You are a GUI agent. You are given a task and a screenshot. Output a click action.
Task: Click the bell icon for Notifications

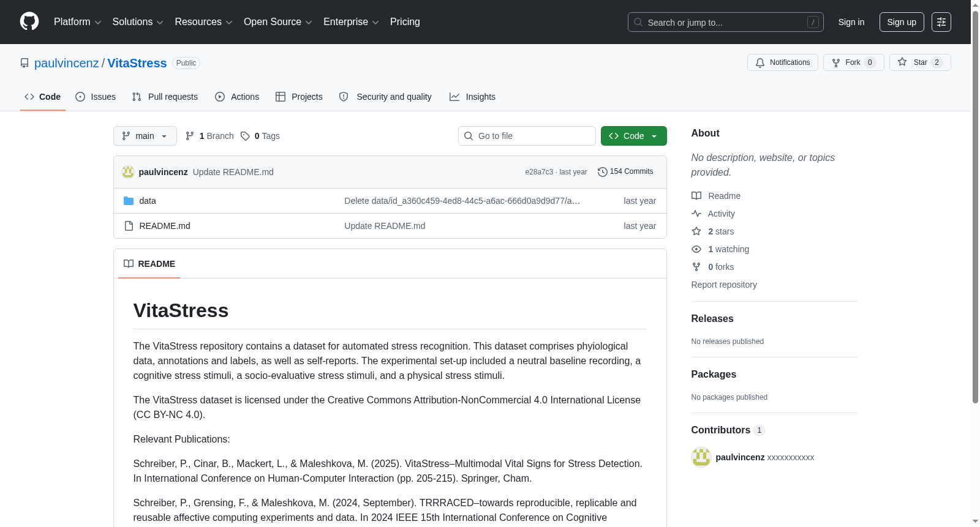point(760,62)
